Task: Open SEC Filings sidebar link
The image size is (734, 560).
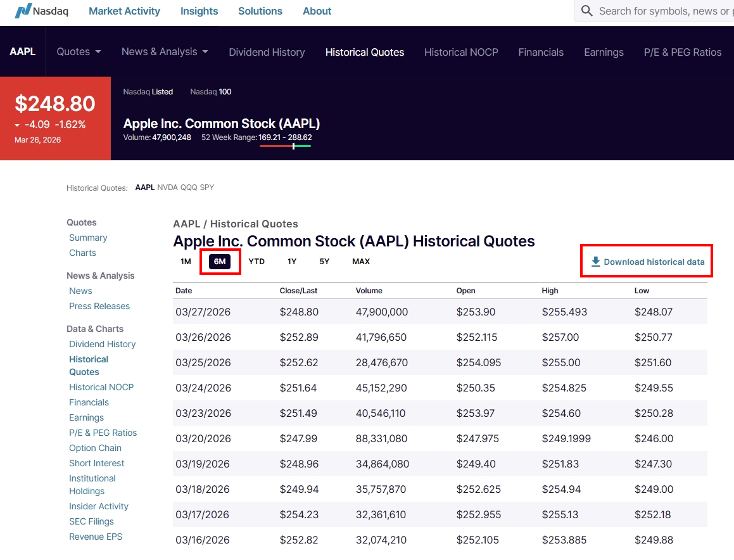Action: pos(91,521)
